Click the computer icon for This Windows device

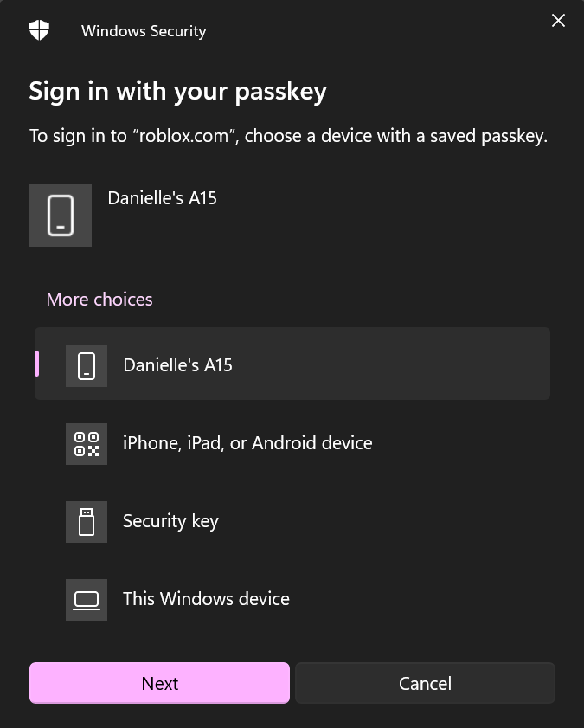[86, 599]
